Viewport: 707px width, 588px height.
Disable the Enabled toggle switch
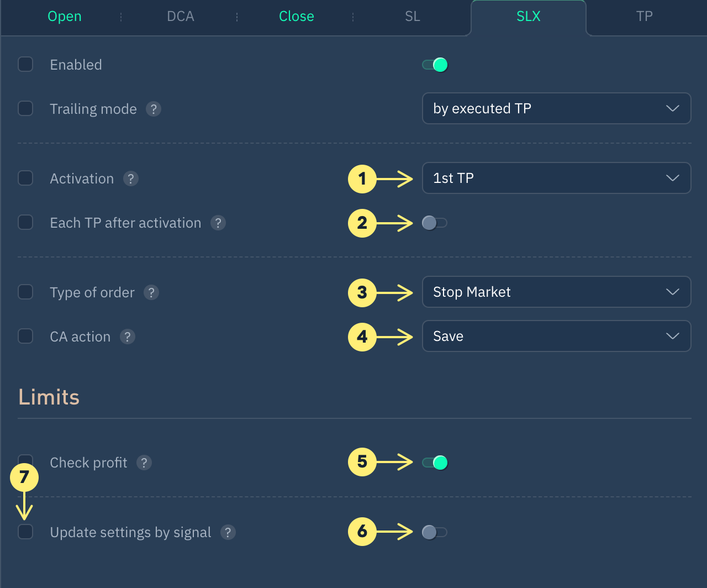(x=435, y=65)
